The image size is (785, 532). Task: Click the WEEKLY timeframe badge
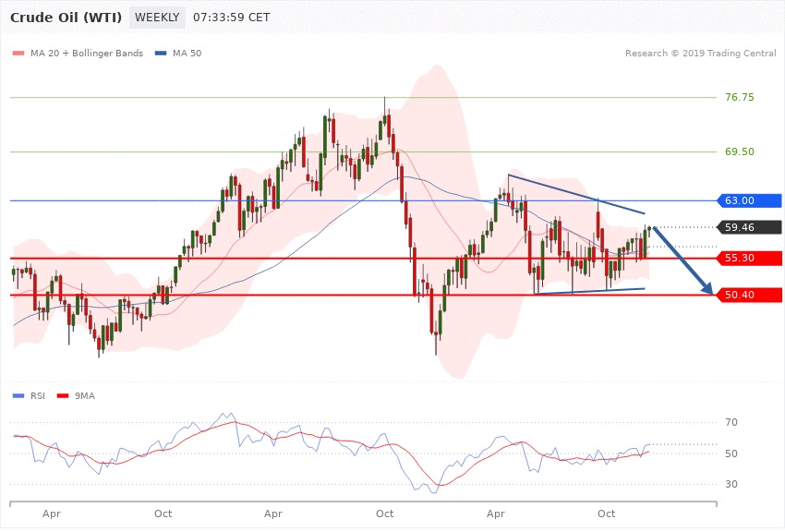click(x=157, y=18)
